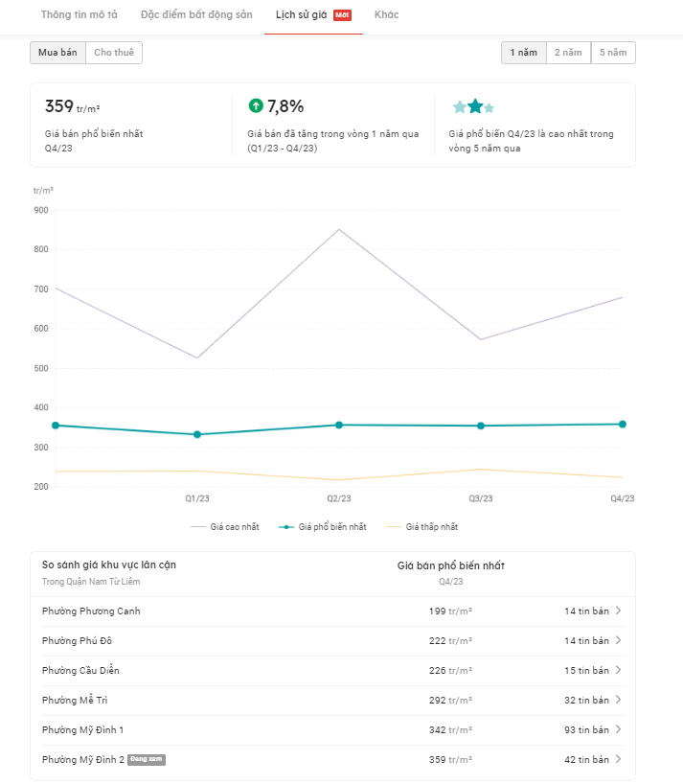This screenshot has height=784, width=683.
Task: Open the 'Khác' tab
Action: coord(387,15)
